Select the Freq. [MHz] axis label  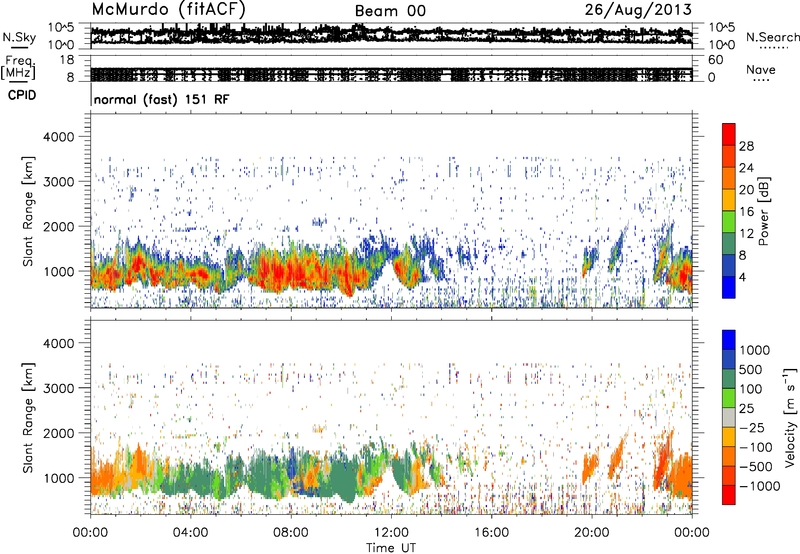18,67
